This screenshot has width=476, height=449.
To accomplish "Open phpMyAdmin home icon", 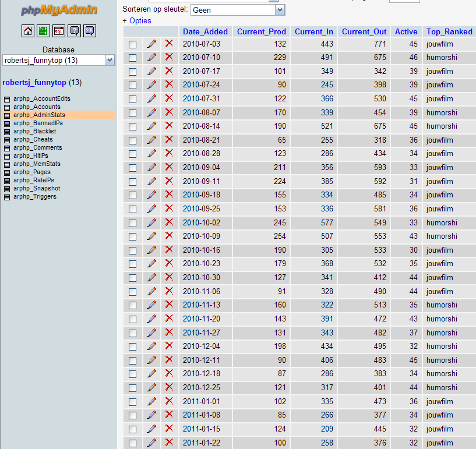I will coord(27,31).
